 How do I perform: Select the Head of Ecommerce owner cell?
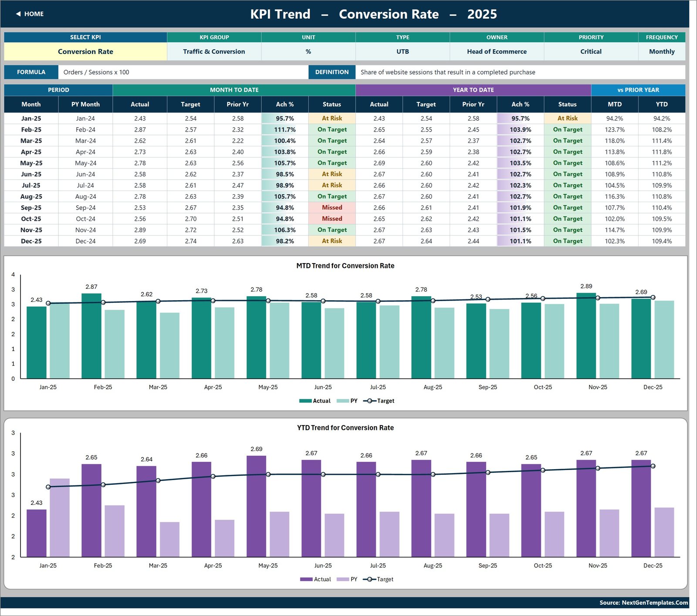[497, 51]
